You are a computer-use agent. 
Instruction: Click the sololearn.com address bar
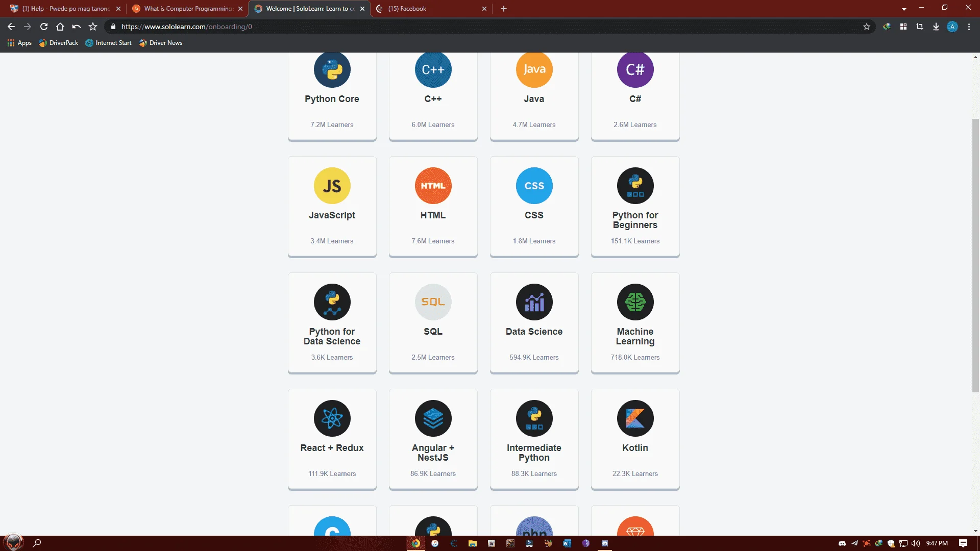(x=489, y=27)
